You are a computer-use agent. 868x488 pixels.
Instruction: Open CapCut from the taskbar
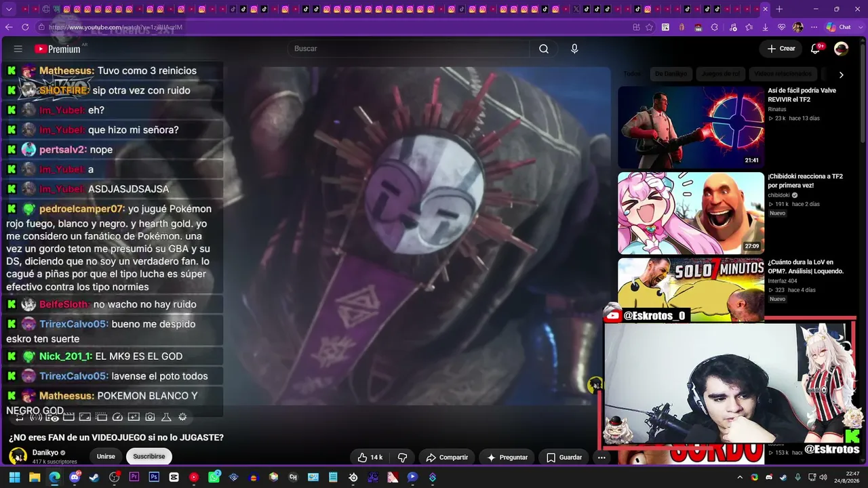pyautogui.click(x=174, y=477)
